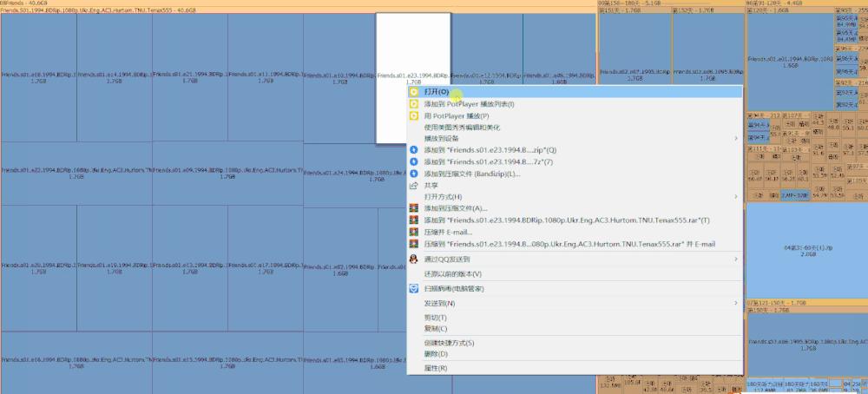Select the Friends.s01.e18.1994 file block
Screen dimensions: 868x394
[x=38, y=77]
